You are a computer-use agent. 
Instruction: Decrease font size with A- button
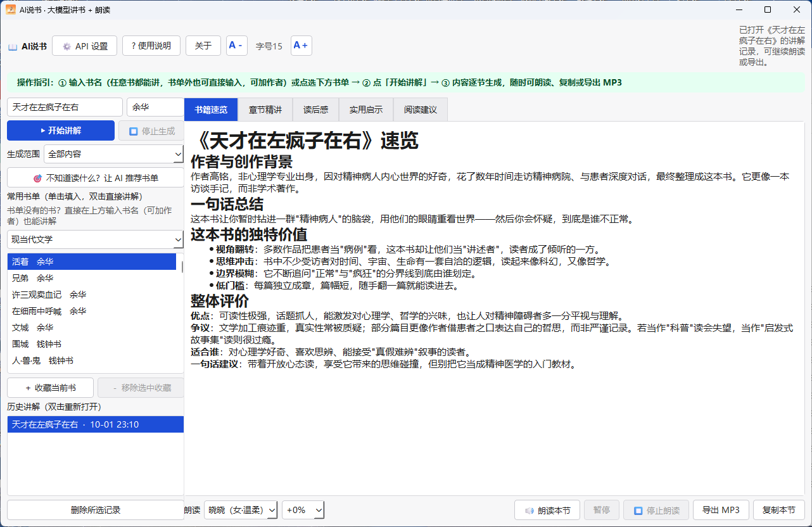click(236, 46)
